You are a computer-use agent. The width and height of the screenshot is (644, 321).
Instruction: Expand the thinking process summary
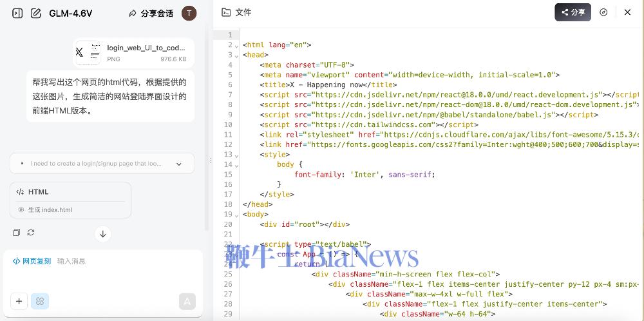point(179,164)
